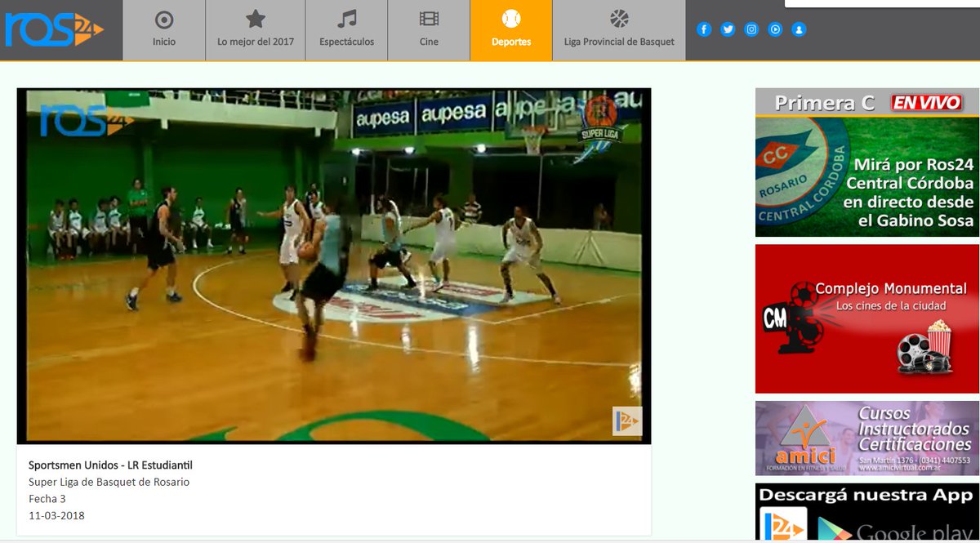Open the Twitter profile icon
The width and height of the screenshot is (980, 543).
[x=728, y=29]
